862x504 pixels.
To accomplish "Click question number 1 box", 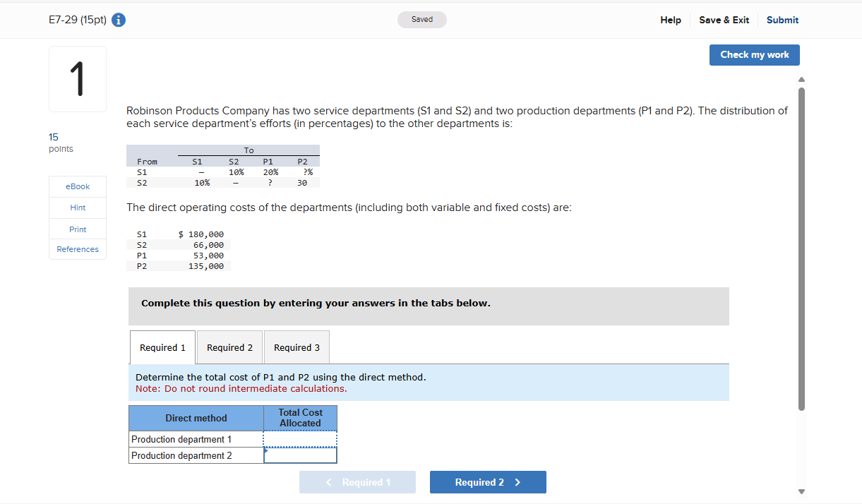I will click(78, 79).
